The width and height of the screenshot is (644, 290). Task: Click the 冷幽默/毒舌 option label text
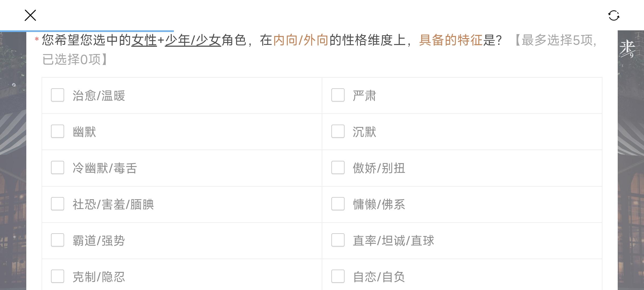pos(105,168)
